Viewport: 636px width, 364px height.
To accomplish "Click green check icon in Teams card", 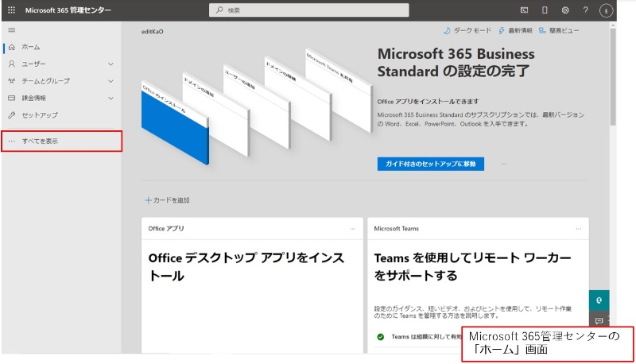I will (381, 337).
